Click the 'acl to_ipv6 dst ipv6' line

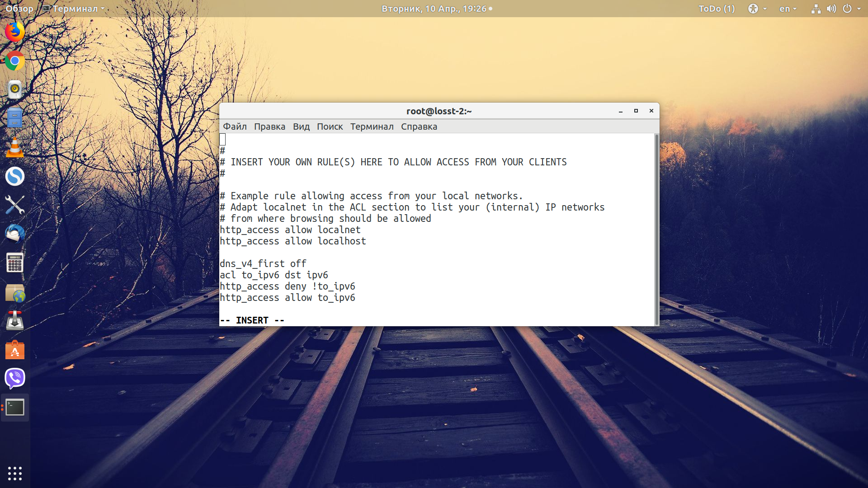click(x=274, y=275)
